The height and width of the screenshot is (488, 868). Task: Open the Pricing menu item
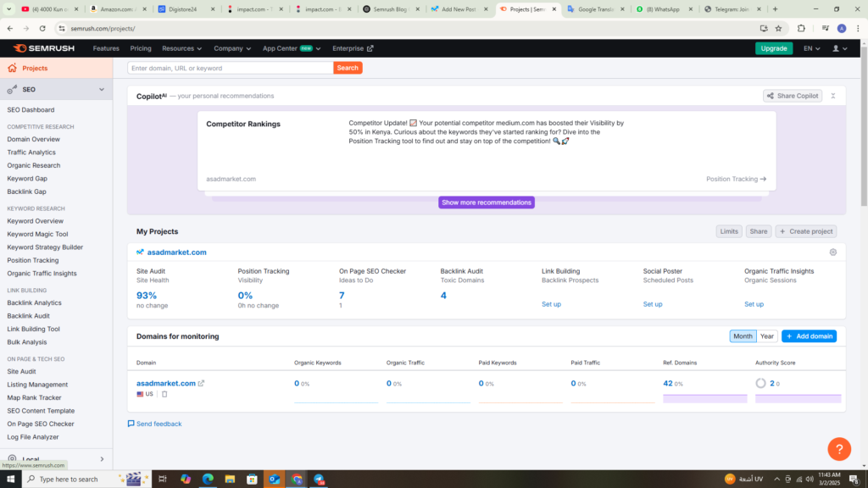(x=141, y=48)
